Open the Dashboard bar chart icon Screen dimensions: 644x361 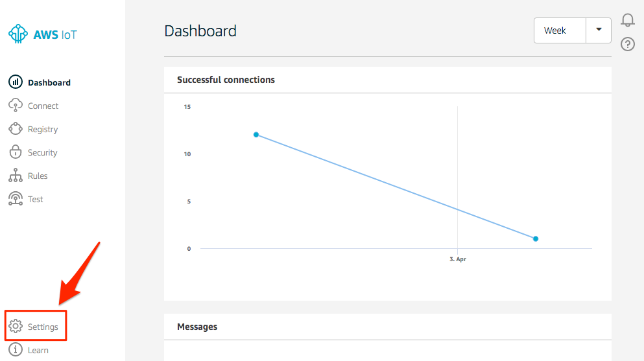coord(16,82)
